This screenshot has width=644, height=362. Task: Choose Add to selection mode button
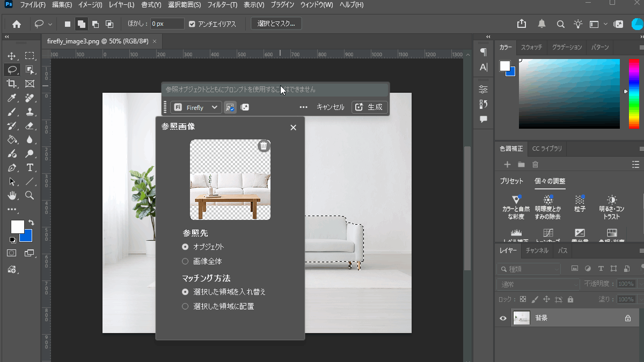82,24
